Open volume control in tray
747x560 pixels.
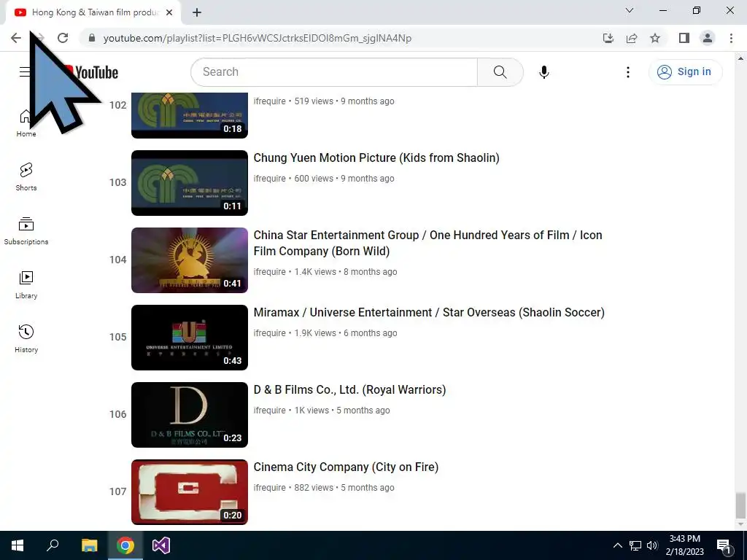pos(652,545)
